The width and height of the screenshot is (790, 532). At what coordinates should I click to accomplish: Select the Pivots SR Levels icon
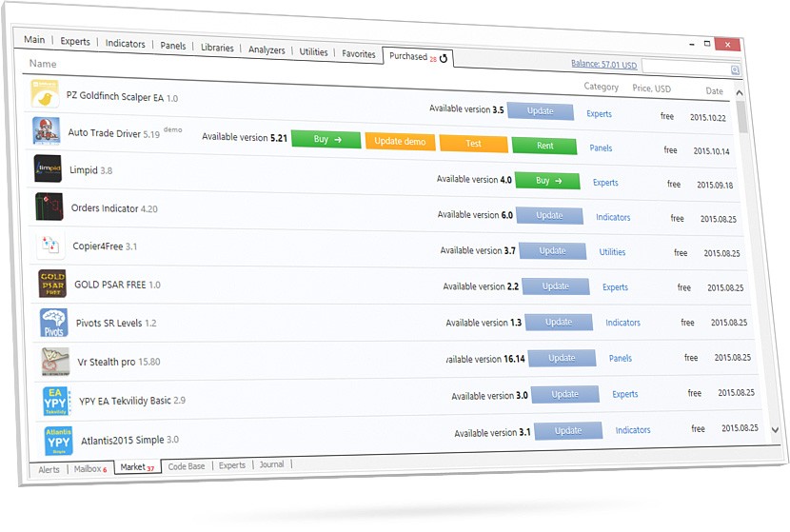click(54, 323)
